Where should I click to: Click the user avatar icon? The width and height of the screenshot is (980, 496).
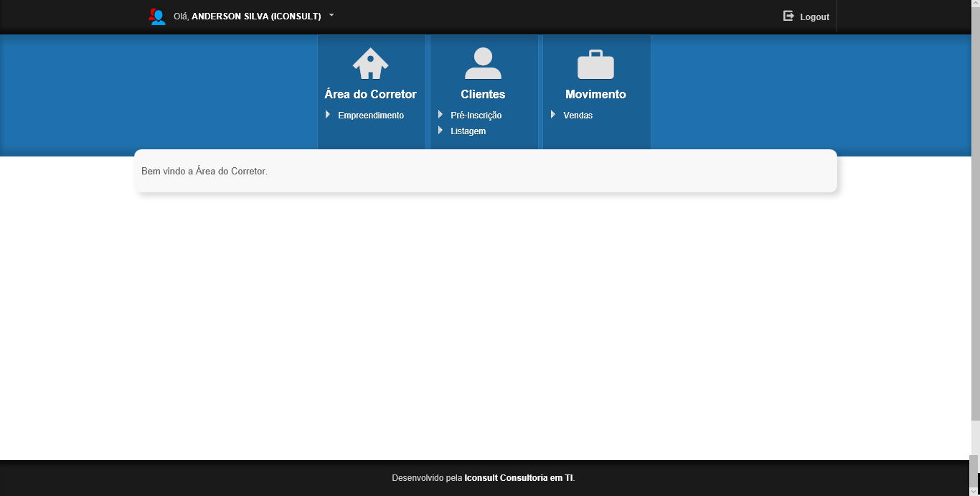click(157, 17)
